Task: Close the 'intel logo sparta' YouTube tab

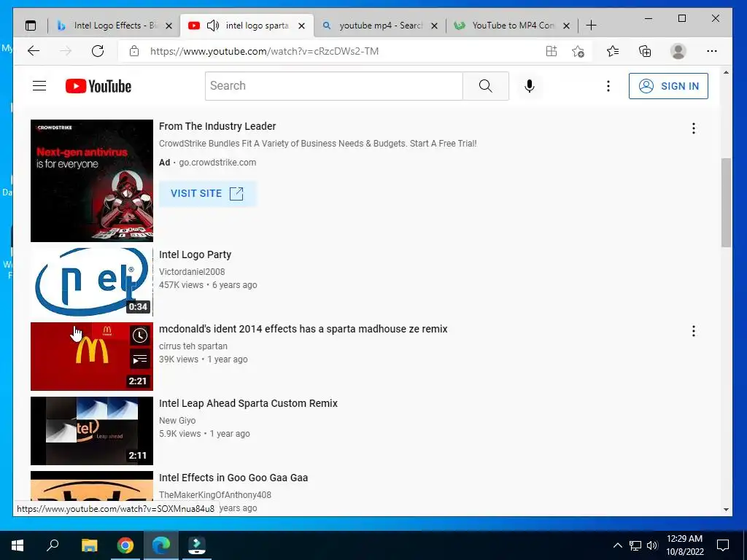Action: coord(301,26)
